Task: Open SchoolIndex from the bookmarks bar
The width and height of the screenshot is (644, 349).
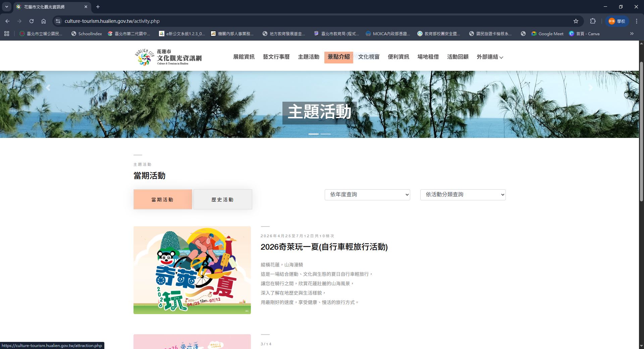Action: coord(87,34)
